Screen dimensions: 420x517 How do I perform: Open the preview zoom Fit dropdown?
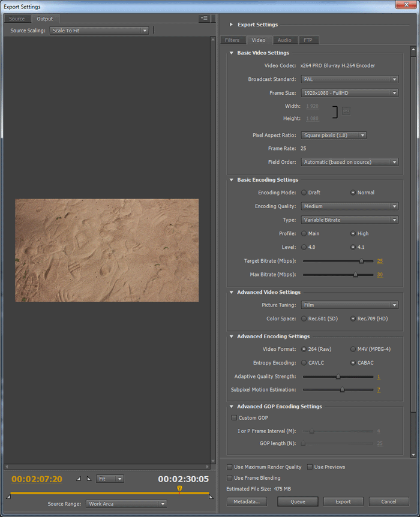click(110, 479)
